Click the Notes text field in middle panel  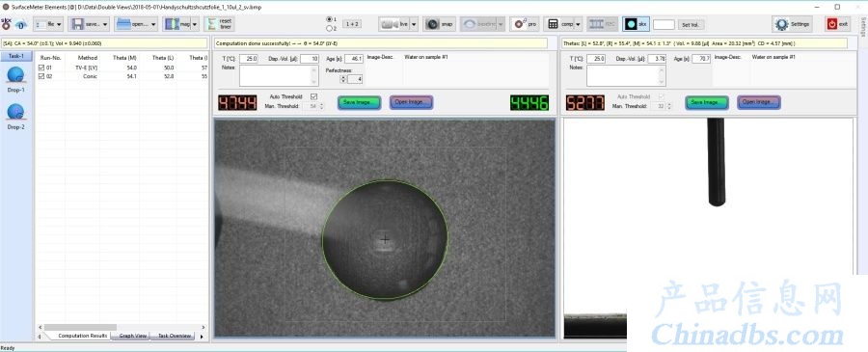point(279,76)
